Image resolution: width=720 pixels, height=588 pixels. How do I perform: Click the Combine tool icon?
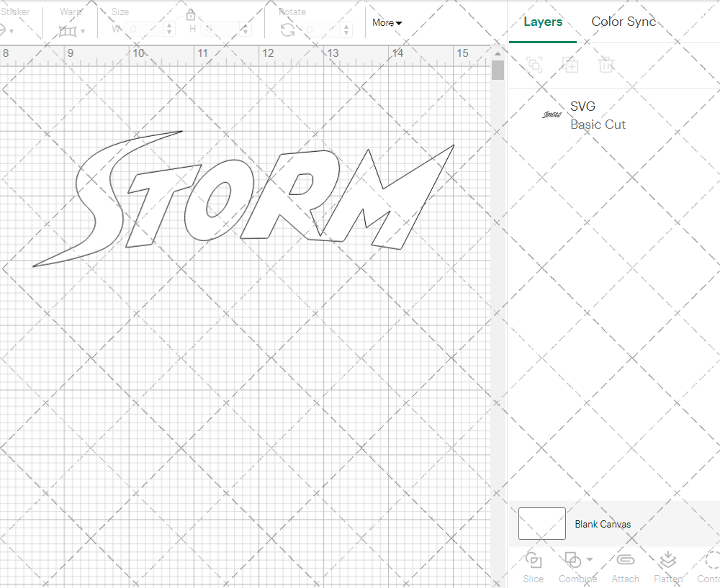pos(574,560)
